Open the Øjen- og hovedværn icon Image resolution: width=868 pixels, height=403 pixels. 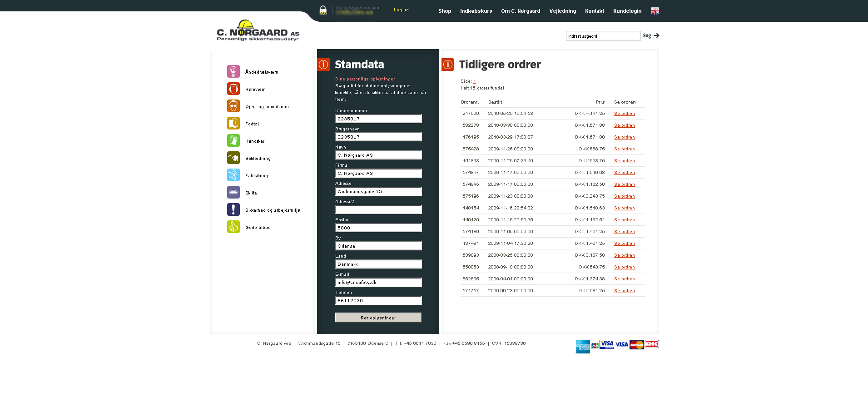click(233, 106)
